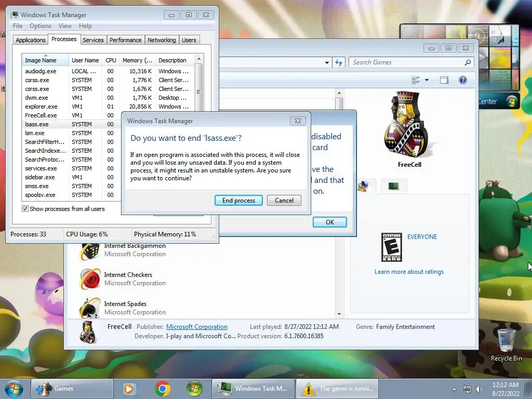Click the search magnifier icon in Games
The image size is (532, 399).
[468, 62]
